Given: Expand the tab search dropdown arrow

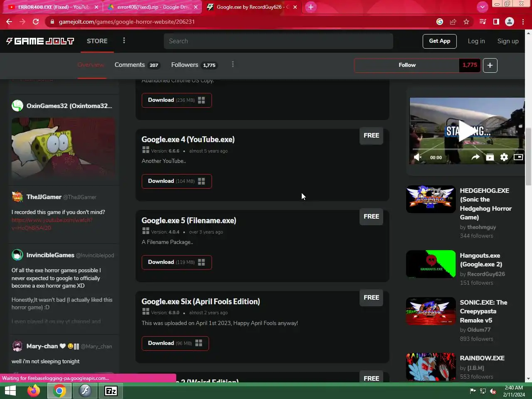Looking at the screenshot, I should click(x=482, y=7).
